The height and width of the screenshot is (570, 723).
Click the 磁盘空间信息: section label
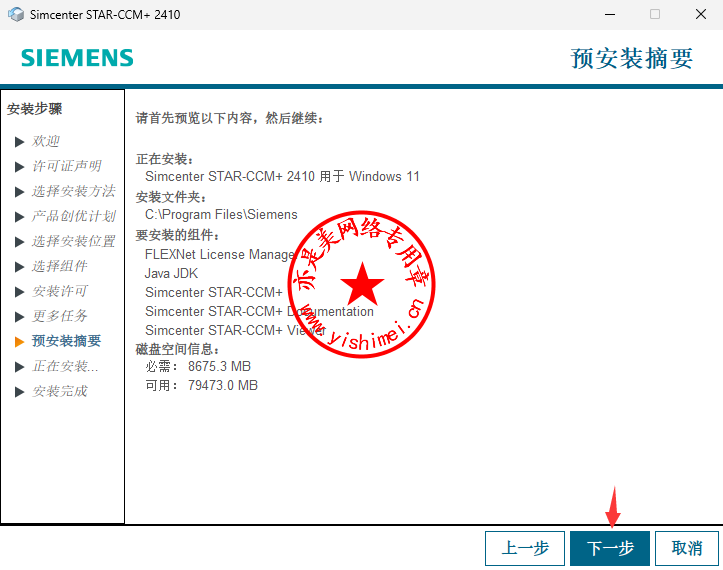click(x=178, y=349)
